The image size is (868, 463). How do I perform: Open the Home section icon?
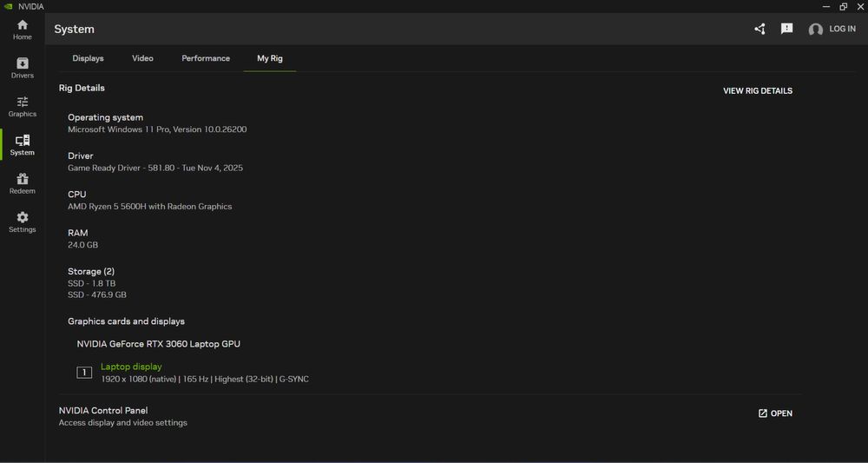coord(23,25)
